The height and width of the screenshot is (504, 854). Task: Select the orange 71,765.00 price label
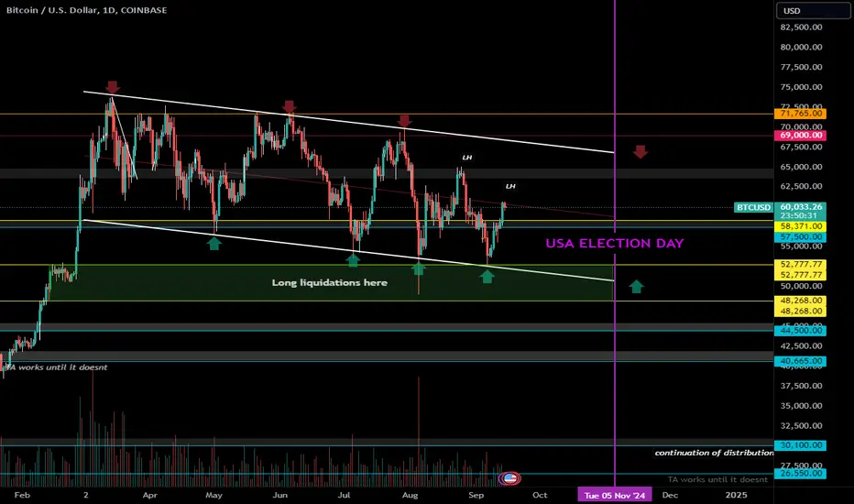click(800, 114)
